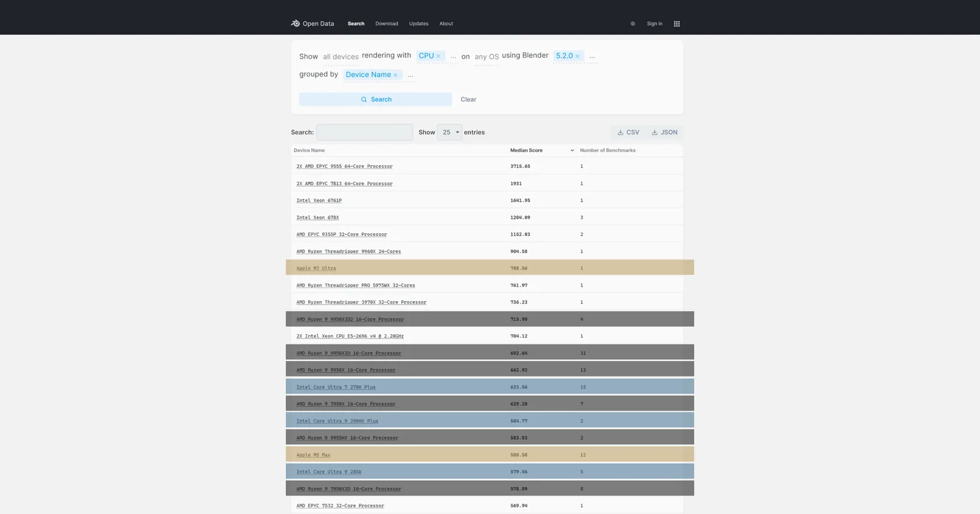Open the 'any OS' selector
The height and width of the screenshot is (514, 980).
coord(487,57)
